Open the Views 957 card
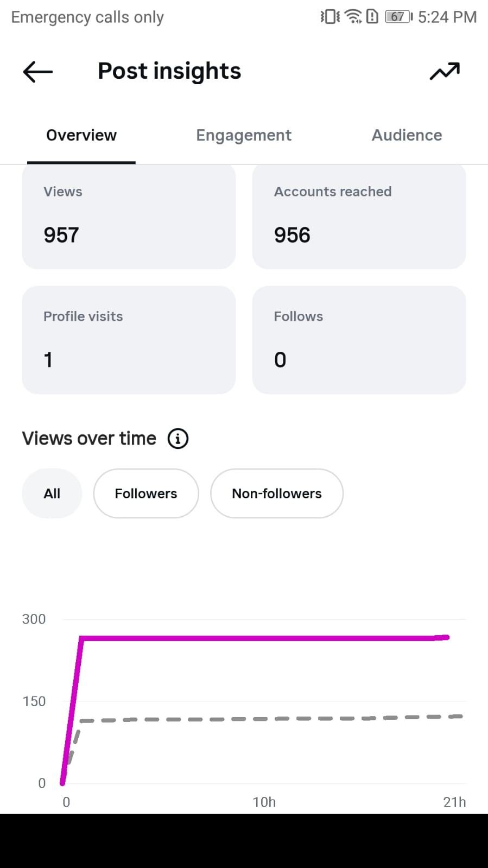 pyautogui.click(x=129, y=217)
